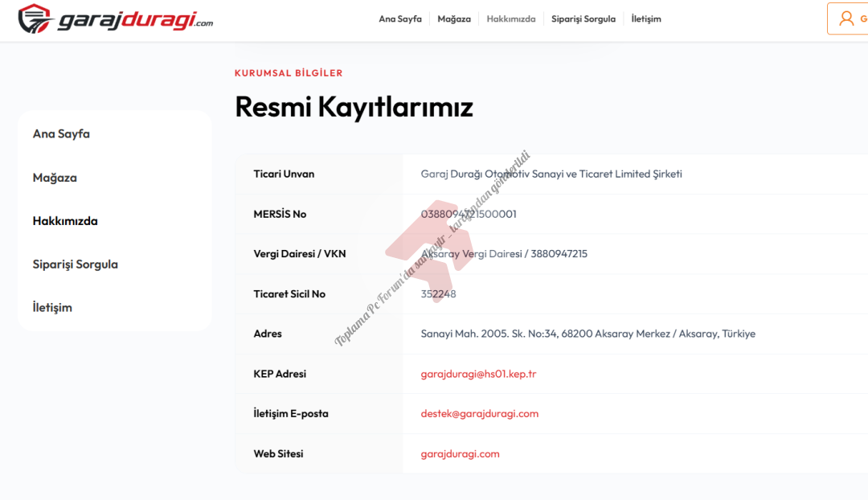Click the MERSİS No value 0388094721500001

pyautogui.click(x=469, y=214)
